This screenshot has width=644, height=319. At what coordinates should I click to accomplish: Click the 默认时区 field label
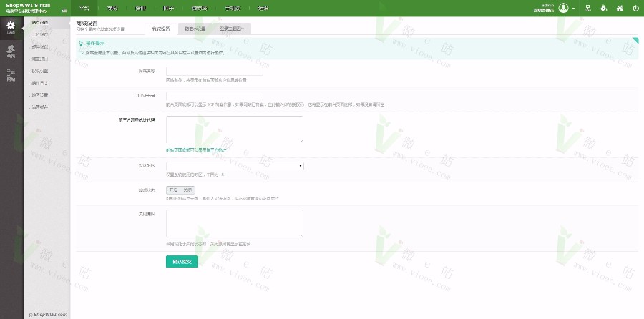(147, 165)
